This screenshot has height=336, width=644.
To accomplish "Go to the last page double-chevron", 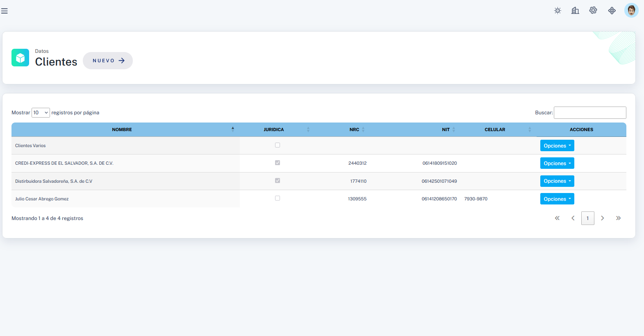I will [618, 218].
